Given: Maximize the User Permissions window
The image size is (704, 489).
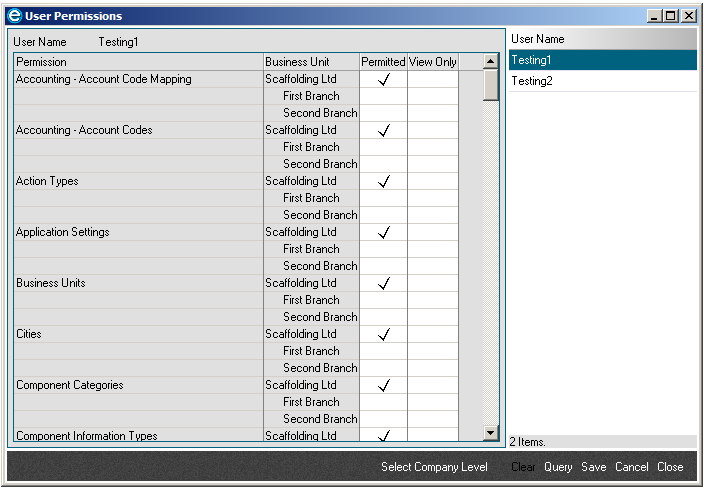Looking at the screenshot, I should (x=671, y=16).
